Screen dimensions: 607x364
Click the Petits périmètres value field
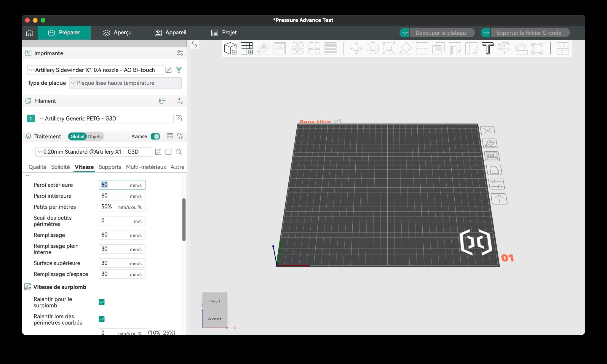(x=122, y=207)
